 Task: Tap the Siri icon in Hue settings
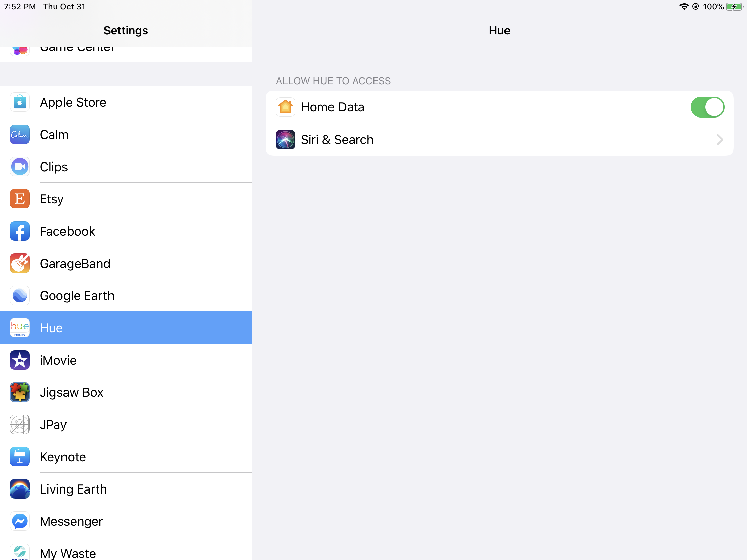[285, 139]
